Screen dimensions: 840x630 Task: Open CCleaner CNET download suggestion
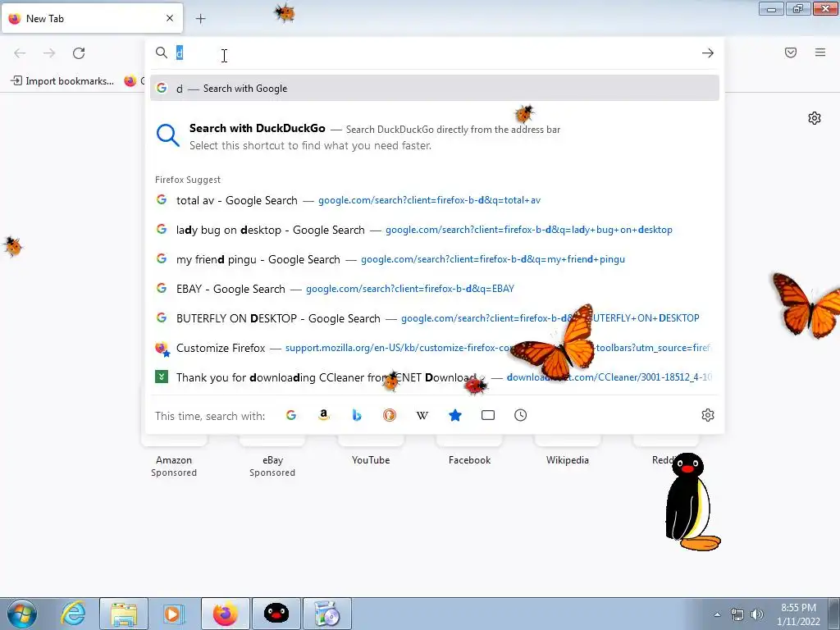tap(435, 377)
